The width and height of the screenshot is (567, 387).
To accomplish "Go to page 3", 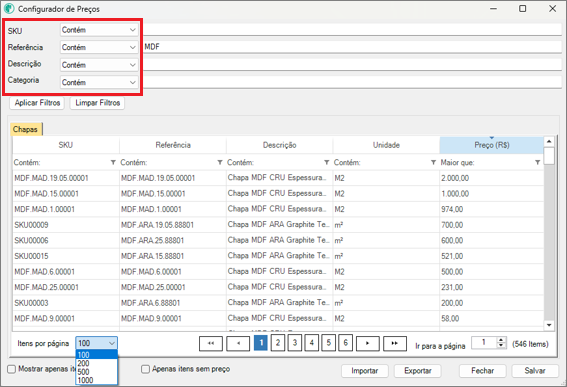I will point(295,343).
